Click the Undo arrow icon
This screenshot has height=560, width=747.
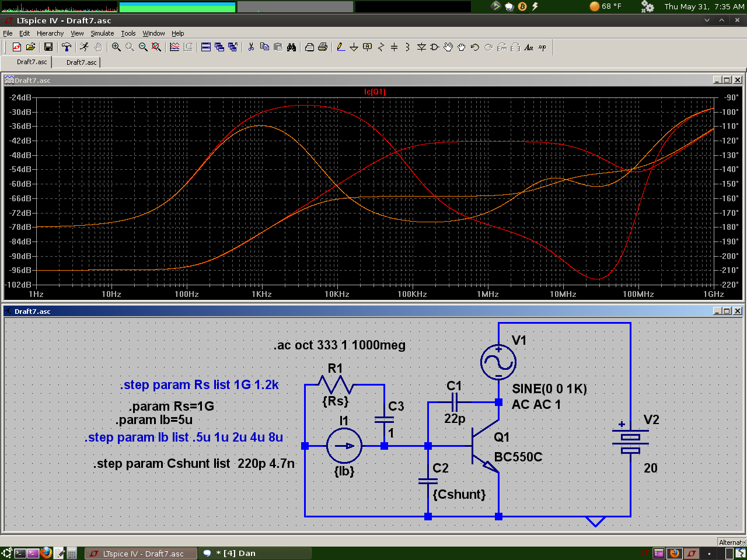pyautogui.click(x=475, y=47)
